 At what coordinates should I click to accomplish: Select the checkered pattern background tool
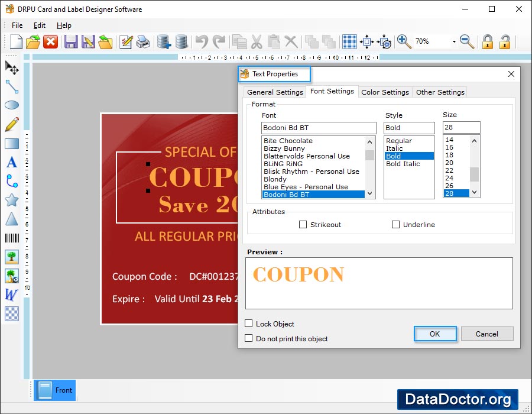[x=12, y=313]
